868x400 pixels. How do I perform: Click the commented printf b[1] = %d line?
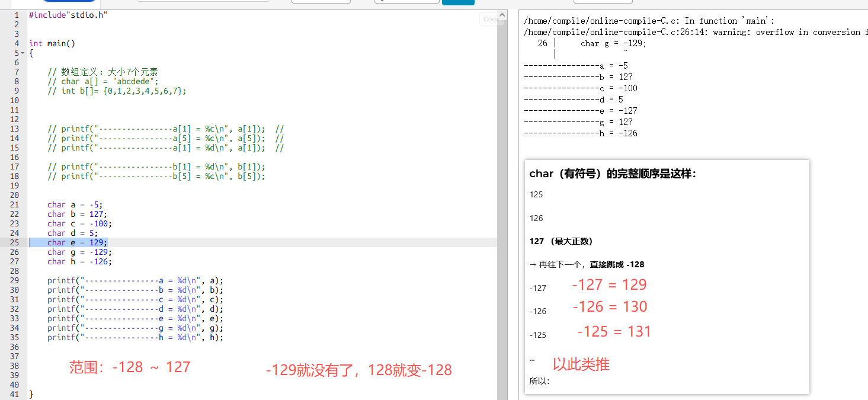(156, 167)
